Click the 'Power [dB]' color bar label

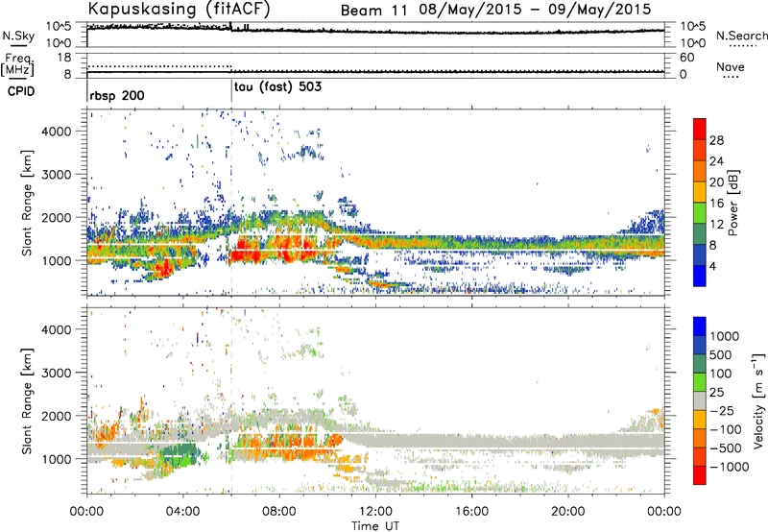pyautogui.click(x=733, y=203)
